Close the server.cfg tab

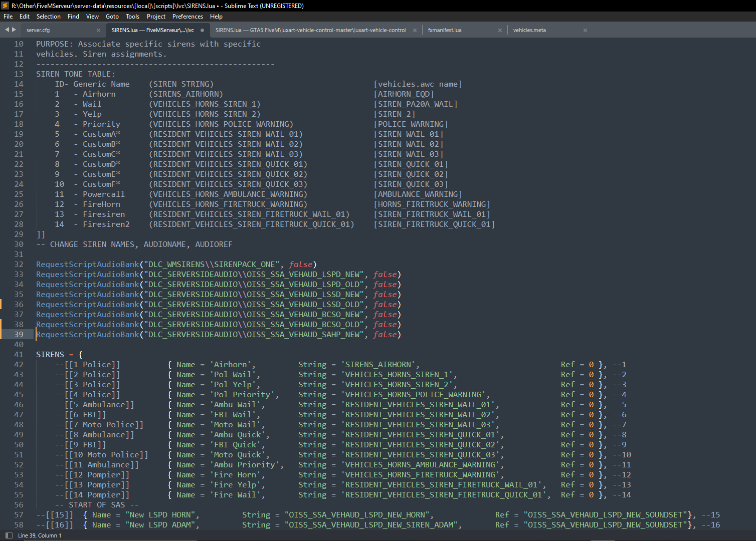(x=98, y=30)
